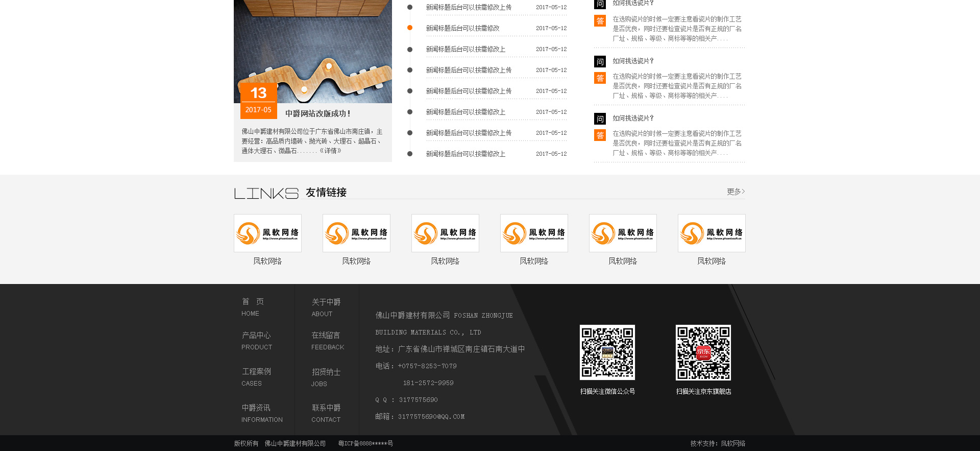Screen dimensions: 980x451
Task: Select 工程案例 CASES footer menu item
Action: pos(256,377)
